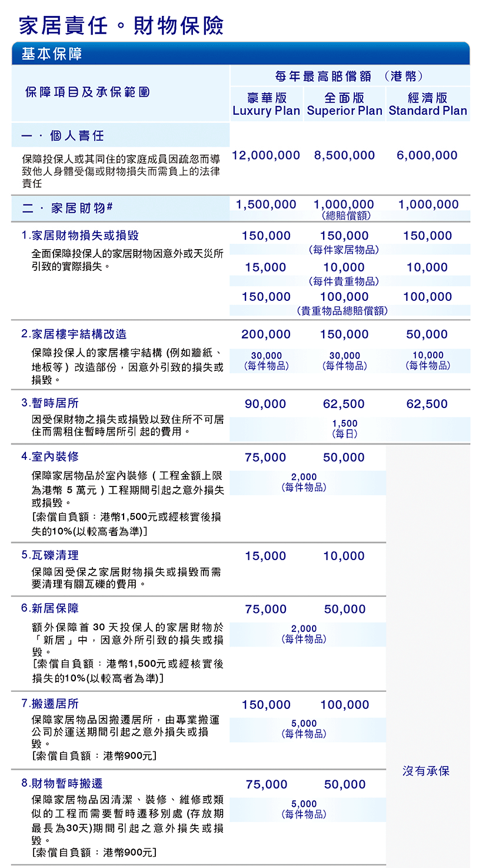The height and width of the screenshot is (868, 489).
Task: Select item 3. 暫時居所 heading
Action: click(x=50, y=403)
